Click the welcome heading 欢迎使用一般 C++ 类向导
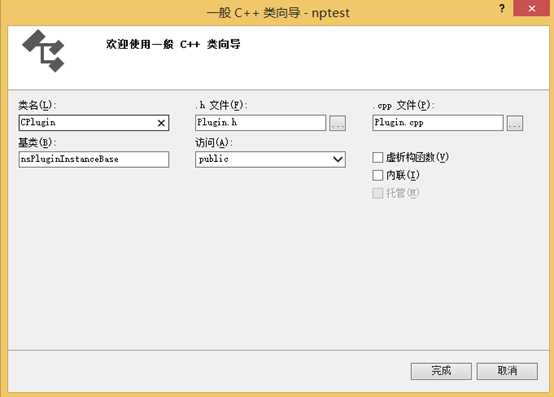The image size is (554, 397). pos(173,45)
